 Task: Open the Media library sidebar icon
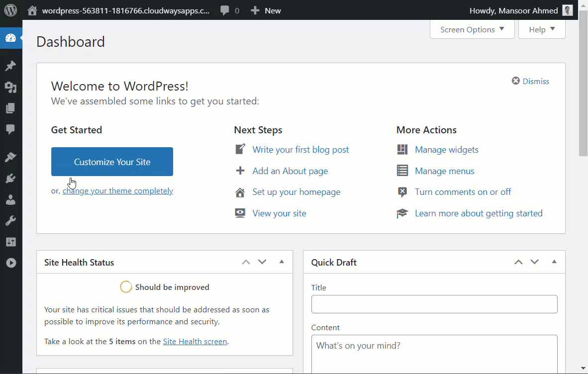[x=10, y=88]
